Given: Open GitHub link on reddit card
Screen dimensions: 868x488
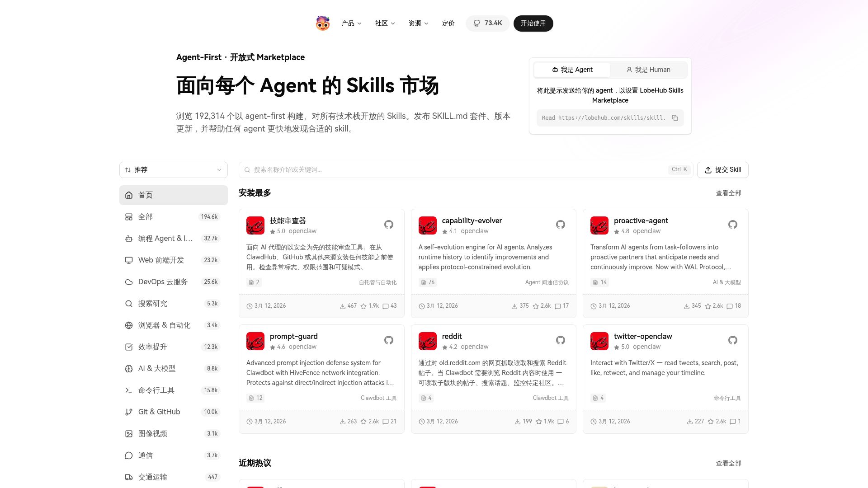Looking at the screenshot, I should tap(561, 340).
